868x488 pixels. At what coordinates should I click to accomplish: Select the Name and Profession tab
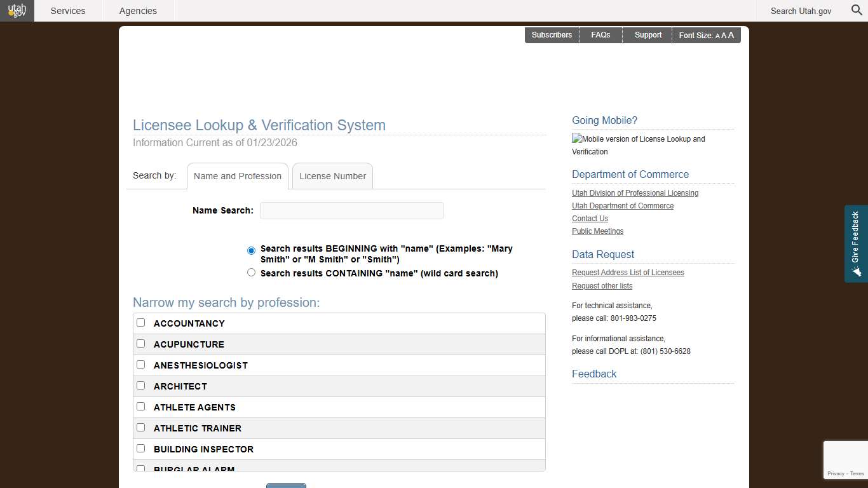tap(237, 176)
